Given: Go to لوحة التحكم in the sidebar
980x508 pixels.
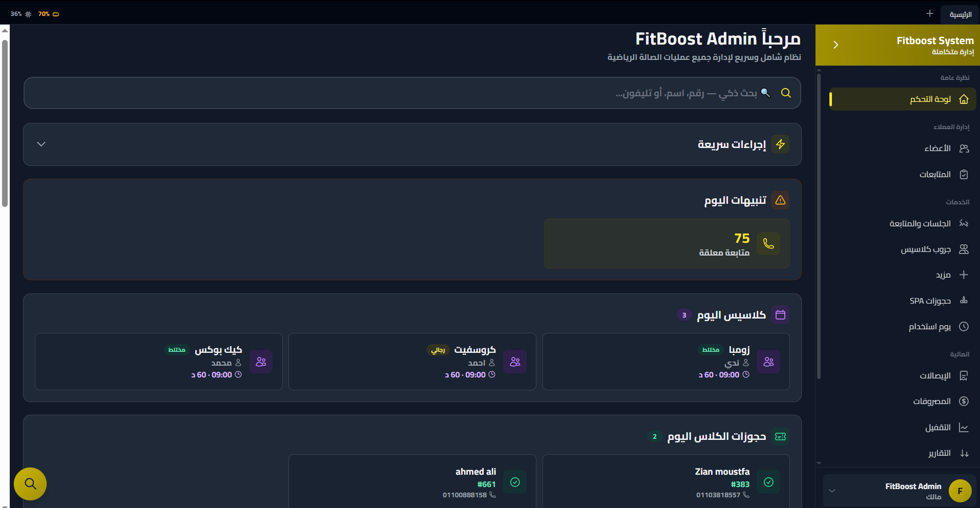Looking at the screenshot, I should 903,99.
